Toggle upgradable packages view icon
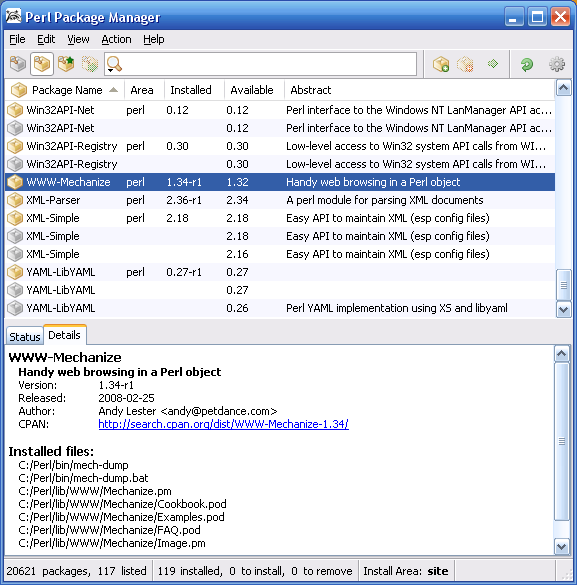Screen dimensions: 577x585 point(66,64)
